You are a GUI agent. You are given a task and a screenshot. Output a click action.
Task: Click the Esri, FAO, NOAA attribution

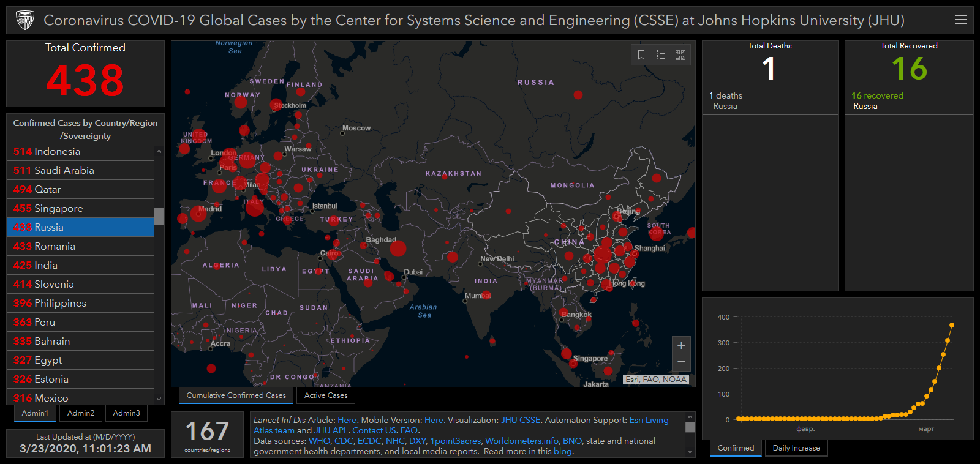[x=656, y=380]
